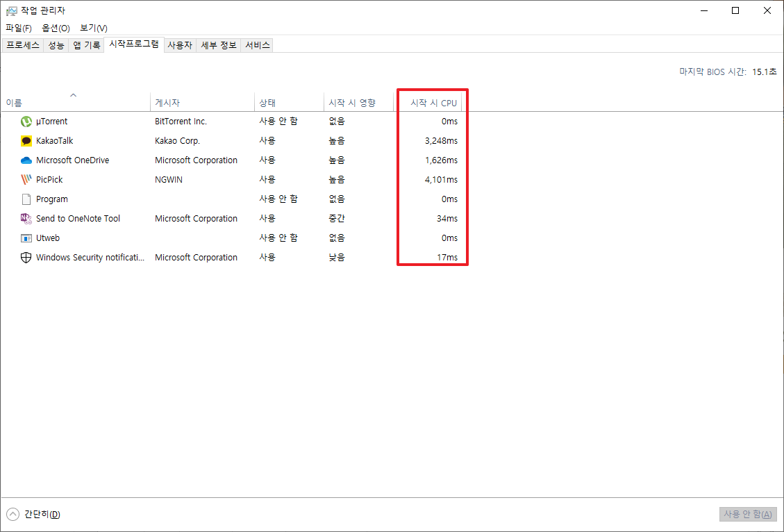Switch to the 세부 정보 tab
This screenshot has width=784, height=532.
pos(219,45)
